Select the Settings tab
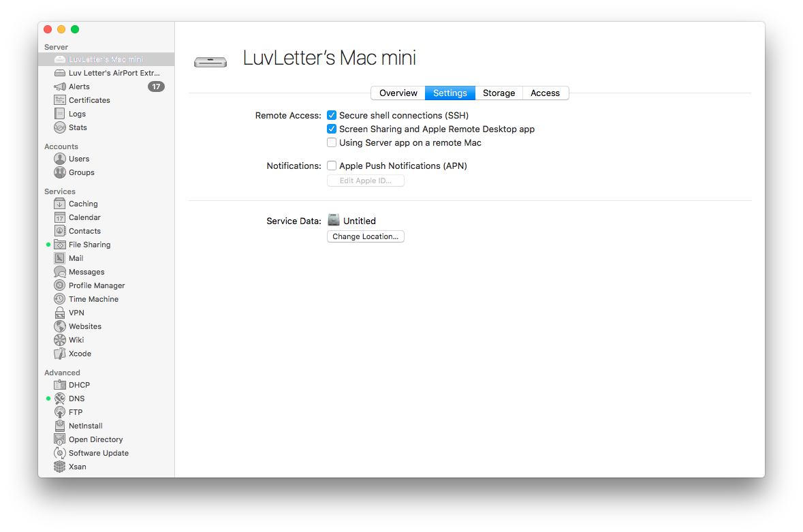Viewport: 803px width, 532px height. coord(450,93)
